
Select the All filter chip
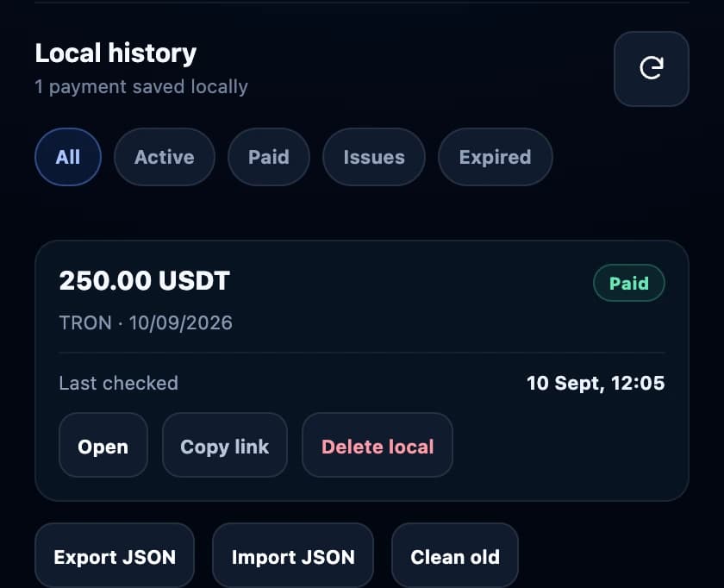pyautogui.click(x=68, y=157)
